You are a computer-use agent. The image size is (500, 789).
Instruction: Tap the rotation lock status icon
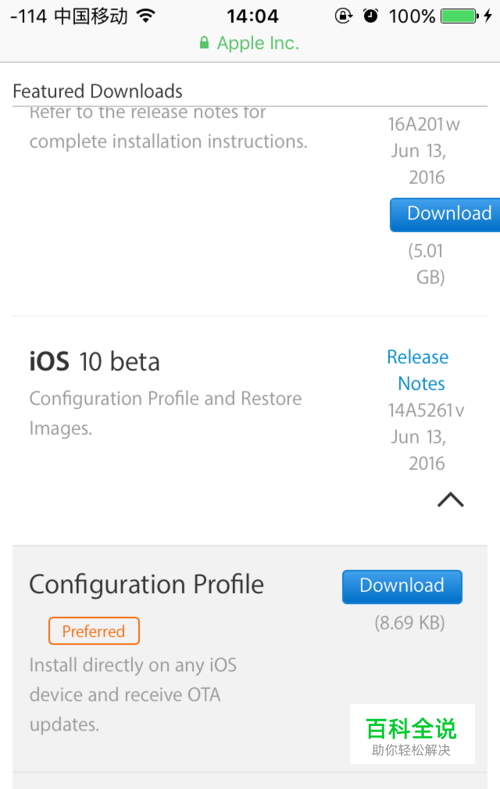pyautogui.click(x=343, y=16)
